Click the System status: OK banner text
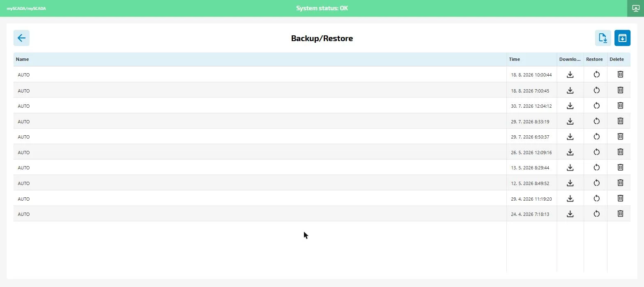This screenshot has height=287, width=644. tap(322, 8)
